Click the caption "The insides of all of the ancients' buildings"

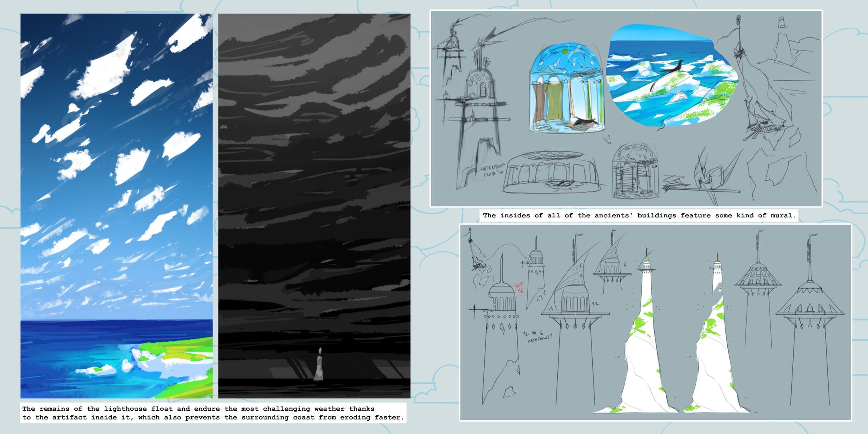(x=639, y=215)
